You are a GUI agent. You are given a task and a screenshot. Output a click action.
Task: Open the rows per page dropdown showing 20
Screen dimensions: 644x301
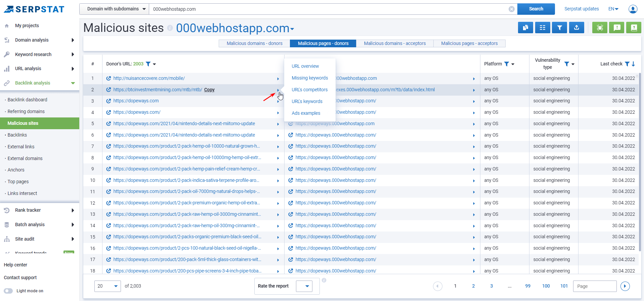[x=108, y=286]
